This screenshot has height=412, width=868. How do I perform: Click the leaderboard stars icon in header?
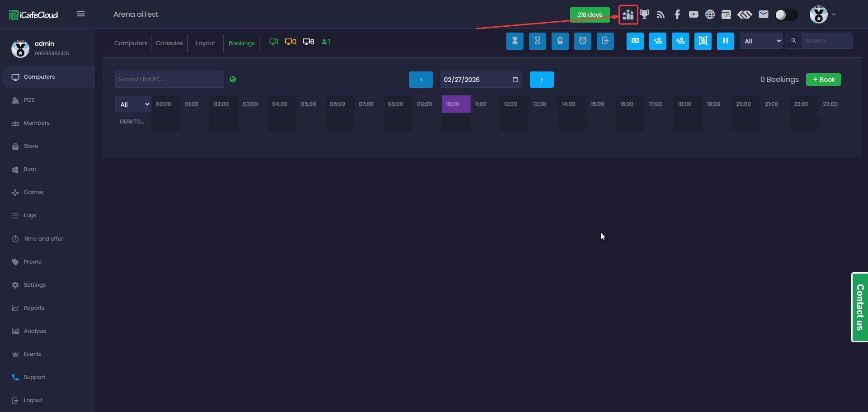[628, 14]
